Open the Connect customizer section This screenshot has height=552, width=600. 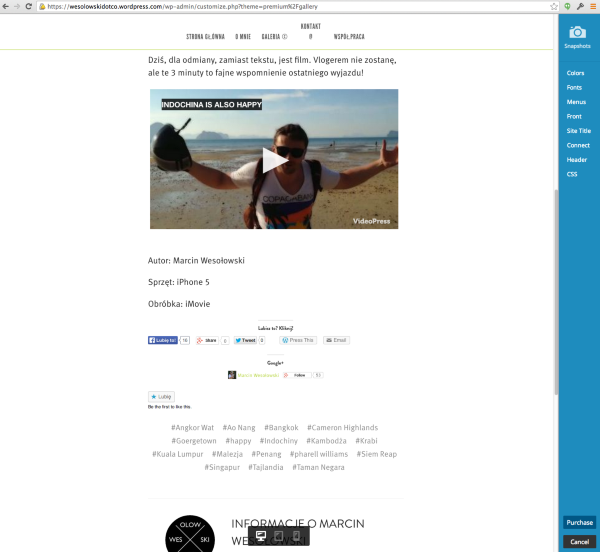click(578, 145)
